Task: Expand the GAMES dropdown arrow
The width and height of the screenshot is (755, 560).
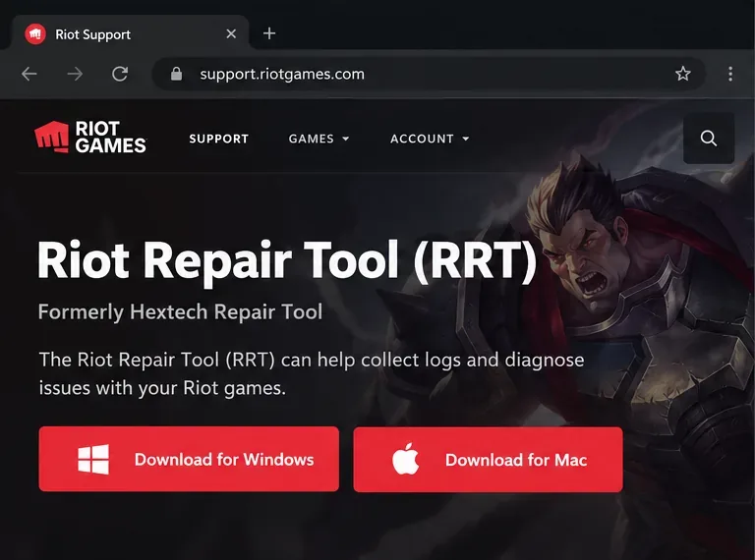Action: (345, 139)
